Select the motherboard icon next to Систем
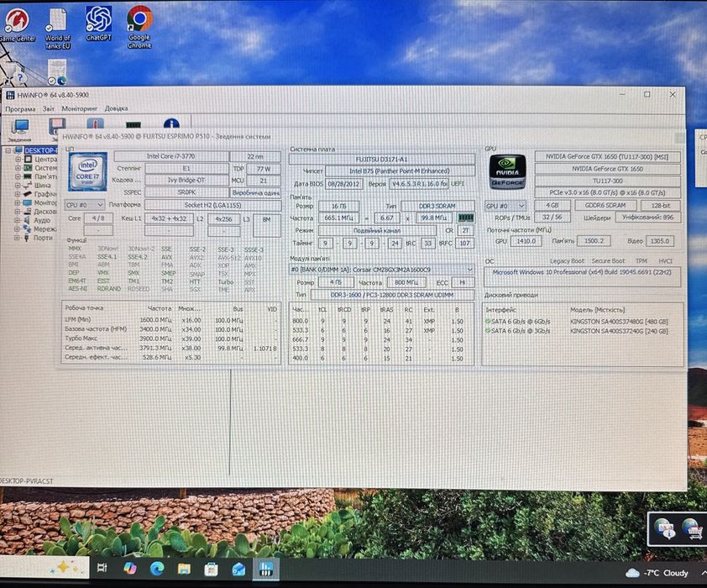 coord(28,168)
